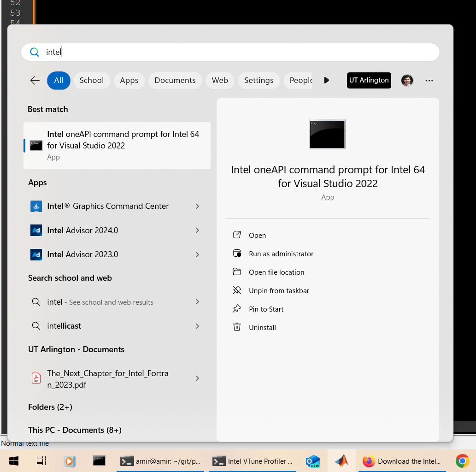476x472 pixels.
Task: Open Google Chrome from the taskbar
Action: tap(462, 461)
